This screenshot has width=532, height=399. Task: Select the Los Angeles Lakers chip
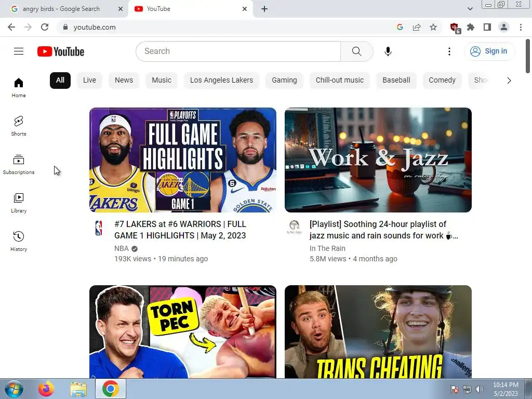221,81
